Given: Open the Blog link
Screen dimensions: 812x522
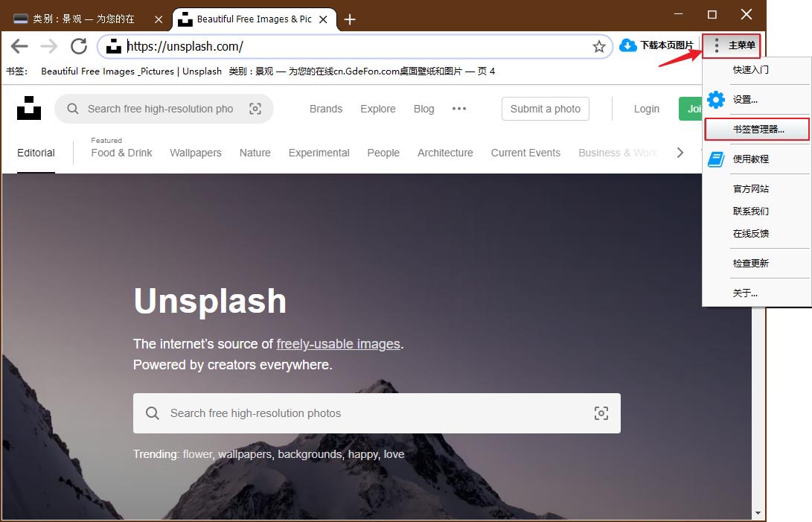Looking at the screenshot, I should pyautogui.click(x=423, y=109).
